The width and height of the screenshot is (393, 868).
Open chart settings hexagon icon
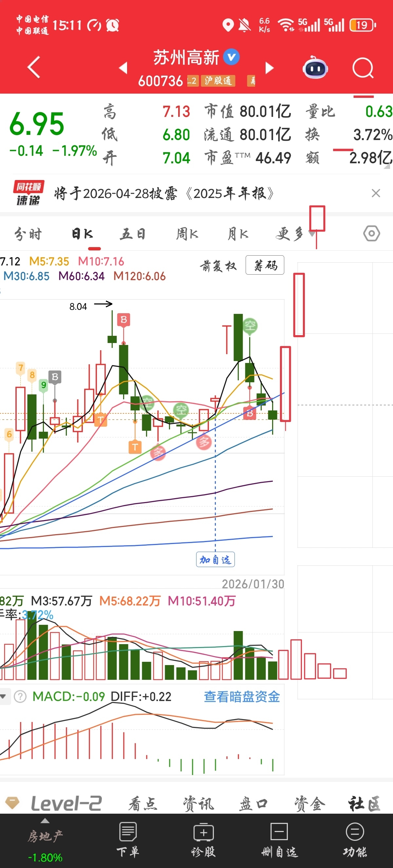click(372, 233)
